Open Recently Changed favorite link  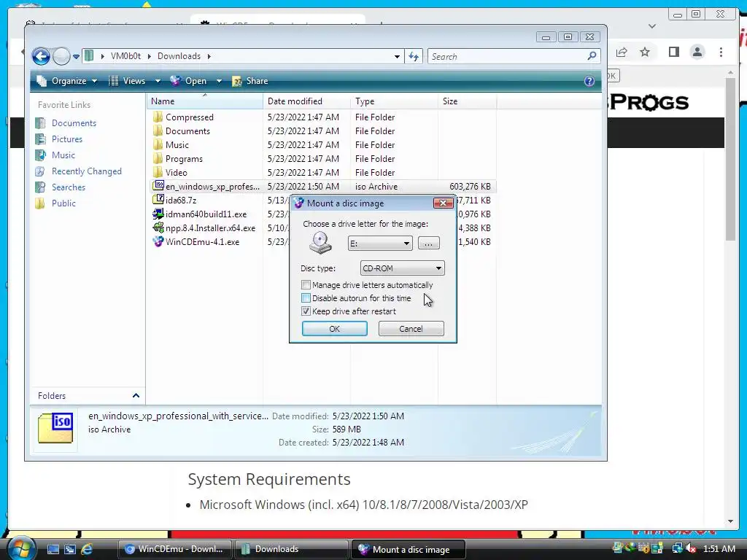click(x=86, y=171)
